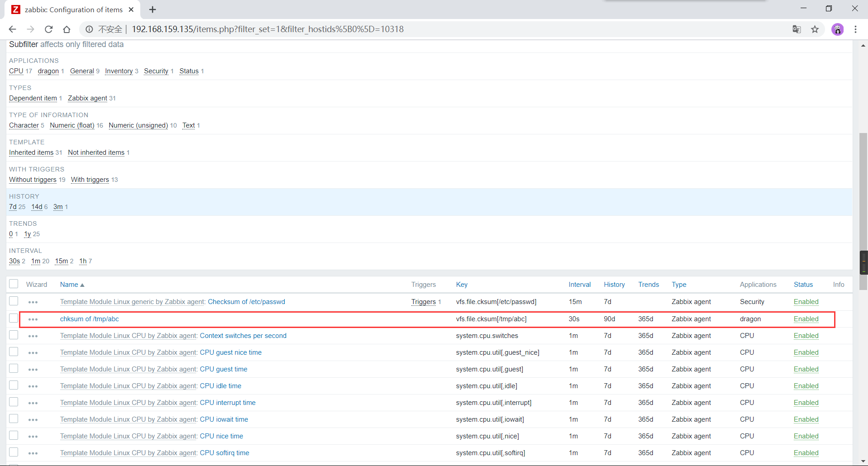Sort items by Type column

pos(679,285)
